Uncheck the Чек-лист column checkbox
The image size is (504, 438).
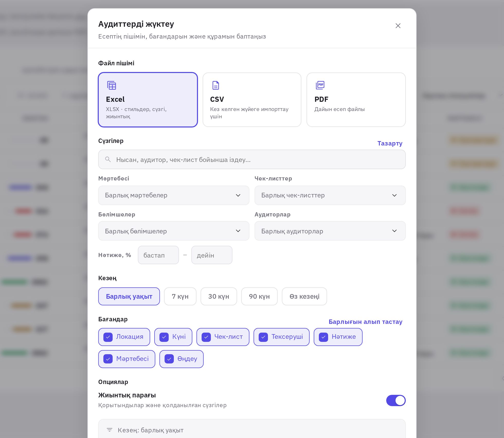(206, 337)
